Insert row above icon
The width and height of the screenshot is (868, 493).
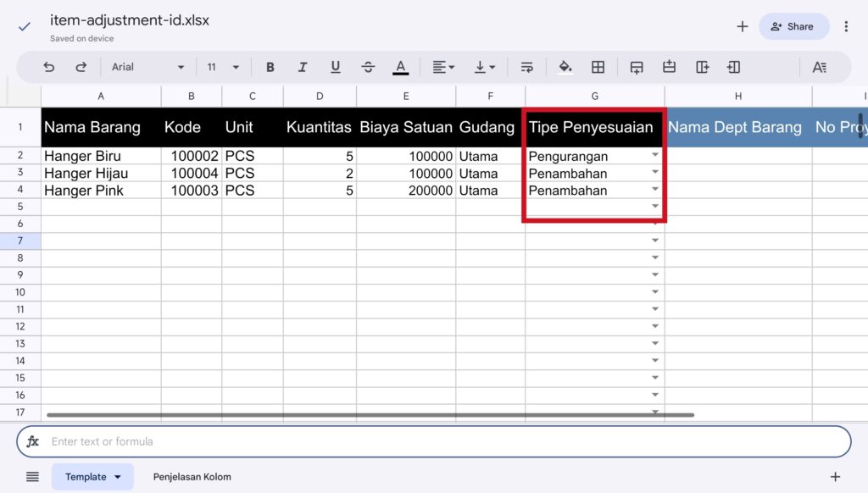pyautogui.click(x=670, y=67)
